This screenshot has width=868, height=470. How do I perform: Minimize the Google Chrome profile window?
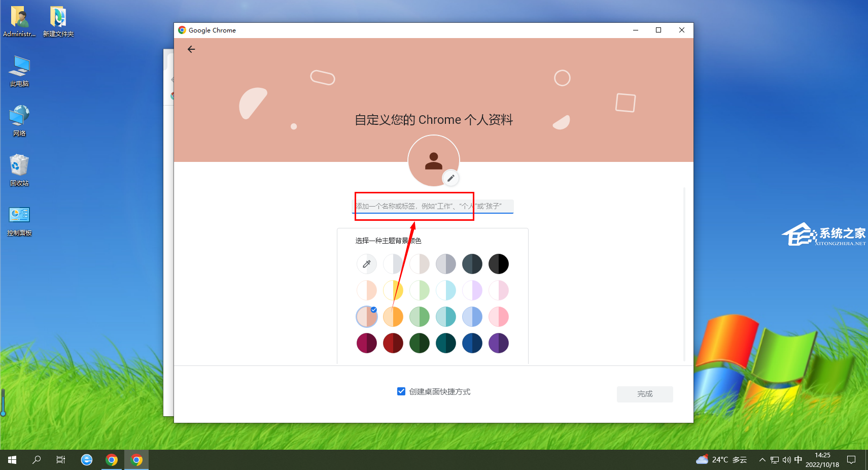[x=635, y=30]
